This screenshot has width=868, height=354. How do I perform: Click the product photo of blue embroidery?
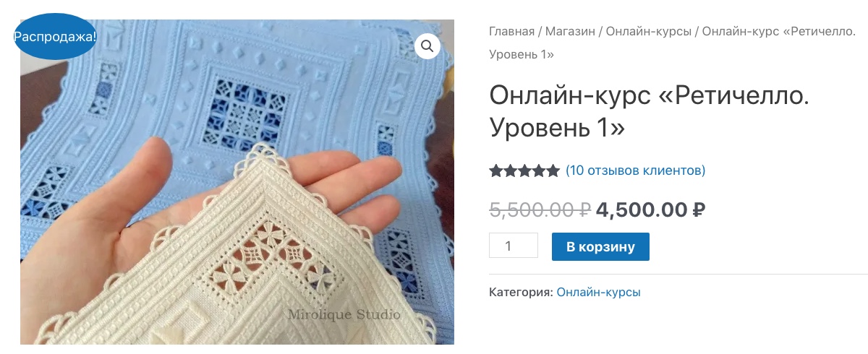coord(237,181)
